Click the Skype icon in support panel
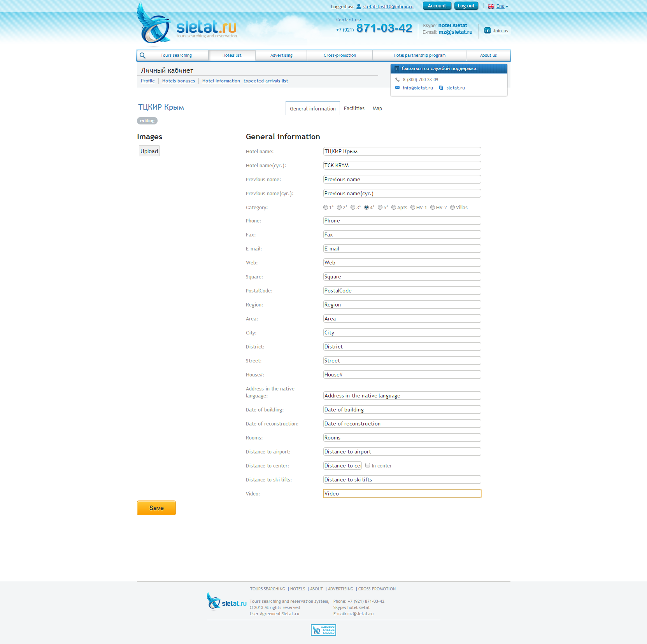This screenshot has height=644, width=647. point(441,88)
